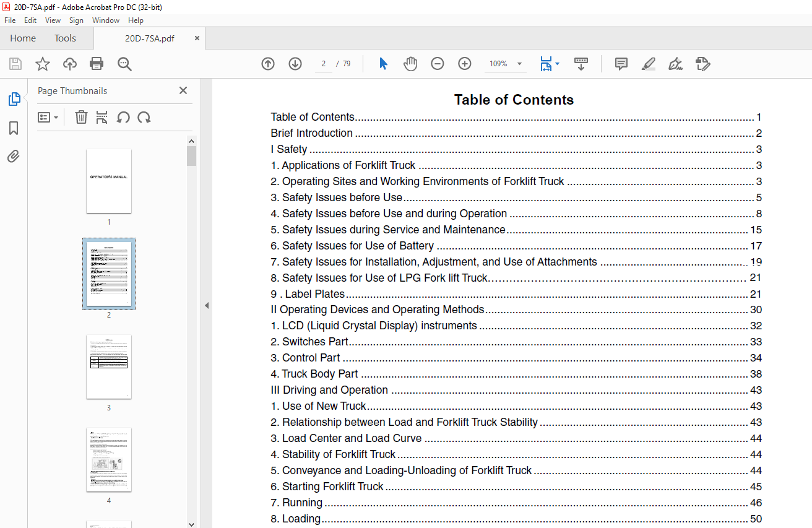
Task: Open the Add Comment sticky note tool
Action: pyautogui.click(x=621, y=64)
